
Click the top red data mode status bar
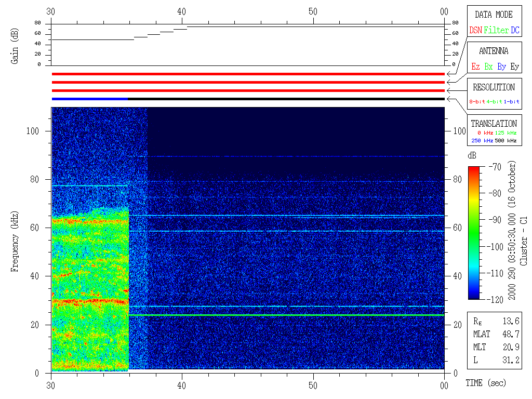(248, 74)
